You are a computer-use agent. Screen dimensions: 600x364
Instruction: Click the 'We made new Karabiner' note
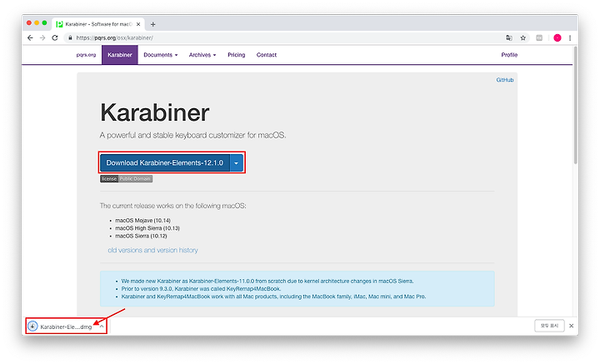pyautogui.click(x=267, y=281)
